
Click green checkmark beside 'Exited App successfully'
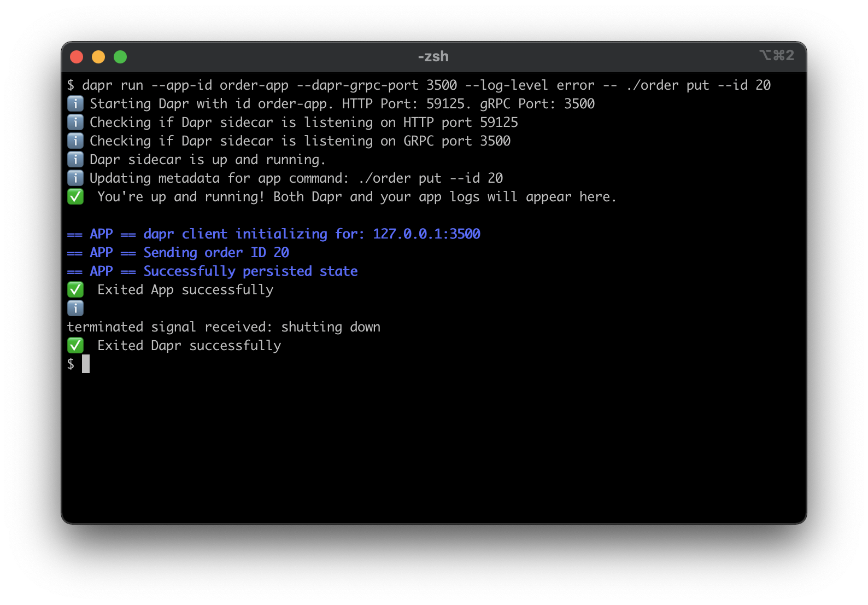tap(75, 289)
